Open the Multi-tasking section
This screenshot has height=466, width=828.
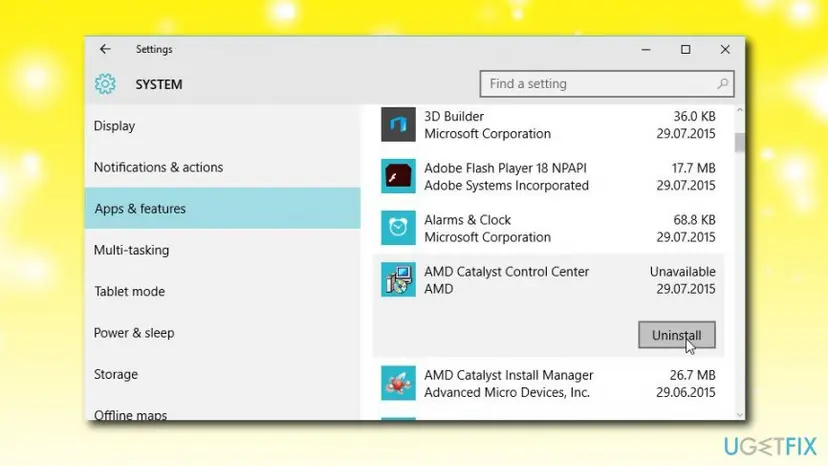coord(222,250)
